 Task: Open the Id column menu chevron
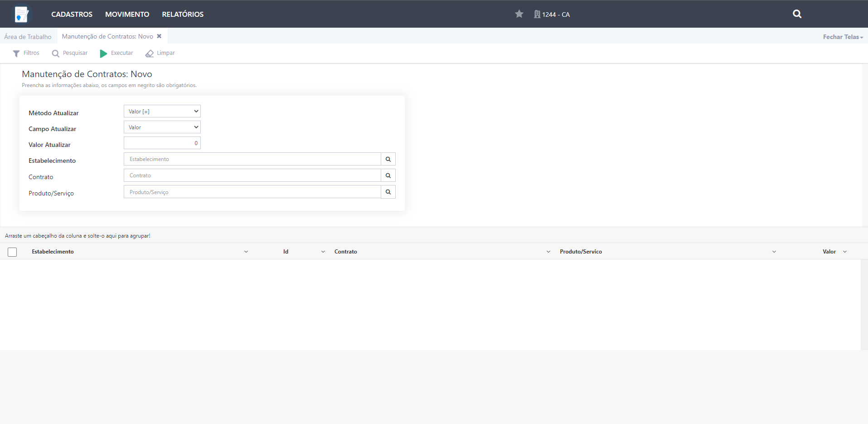(323, 252)
